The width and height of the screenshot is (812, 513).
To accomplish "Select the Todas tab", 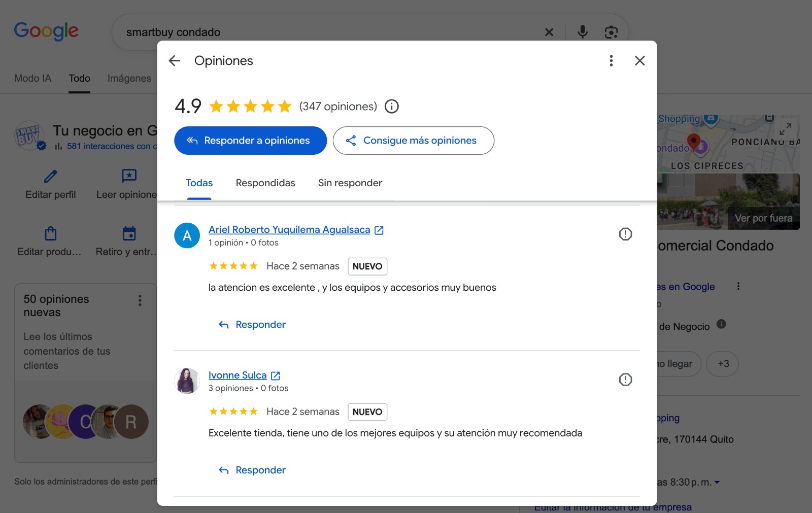I will (199, 183).
